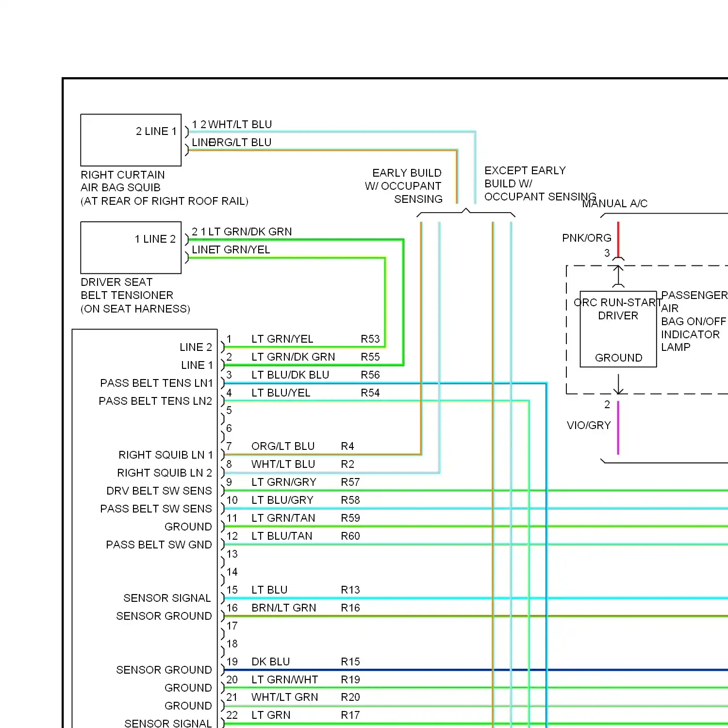Select 'LT BLU/TAN' wire label
Image resolution: width=728 pixels, height=728 pixels.
282,536
